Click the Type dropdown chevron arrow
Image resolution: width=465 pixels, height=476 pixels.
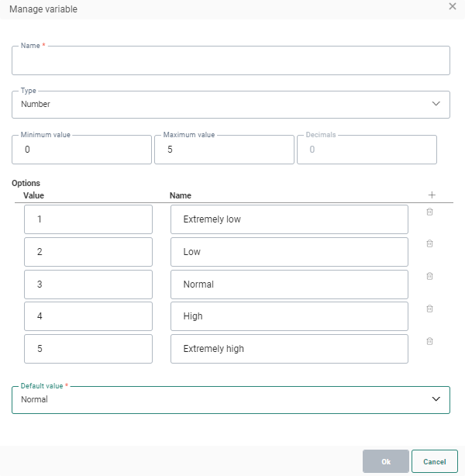(436, 103)
